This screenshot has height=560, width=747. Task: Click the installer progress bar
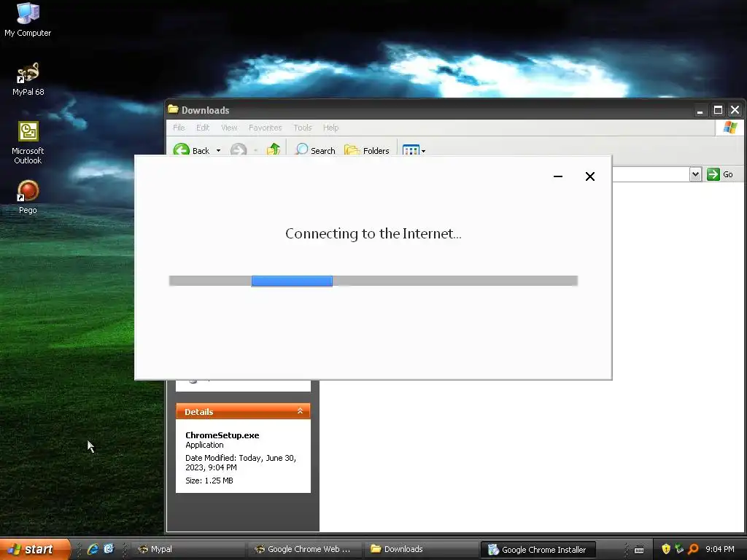[373, 281]
